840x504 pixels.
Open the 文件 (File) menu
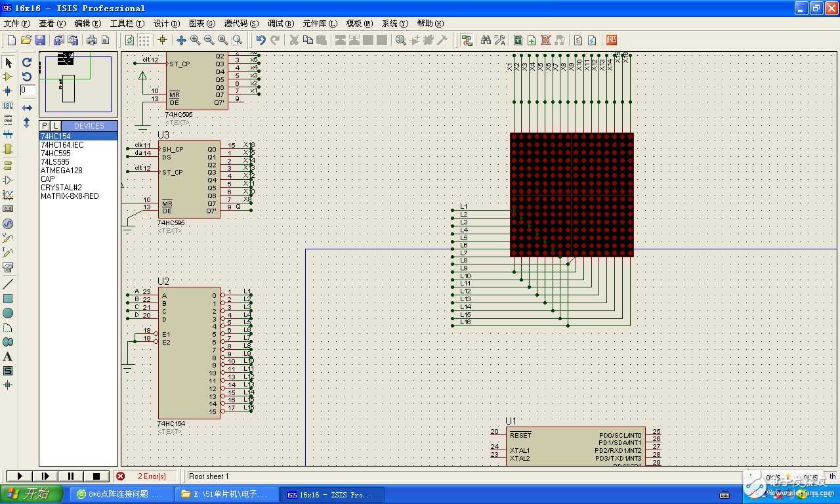(16, 24)
